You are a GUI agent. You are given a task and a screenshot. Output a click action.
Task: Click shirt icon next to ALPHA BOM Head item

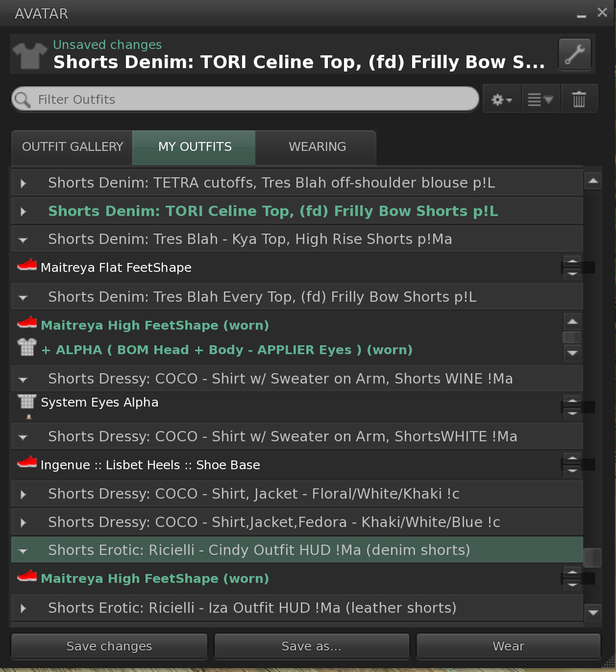(x=27, y=347)
